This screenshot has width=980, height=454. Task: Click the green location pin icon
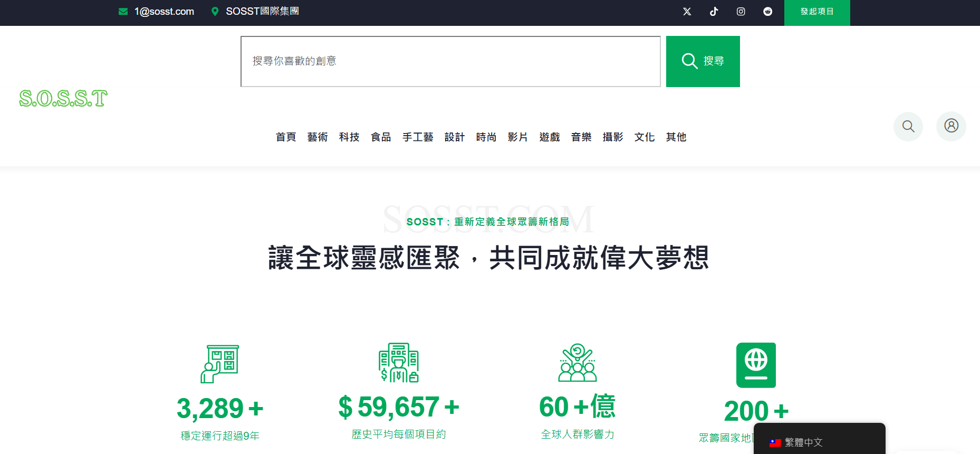pos(215,12)
